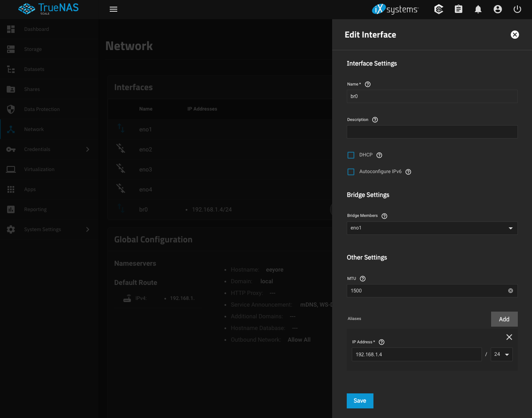Click the hostname value eeyore
This screenshot has height=418, width=532.
point(275,270)
